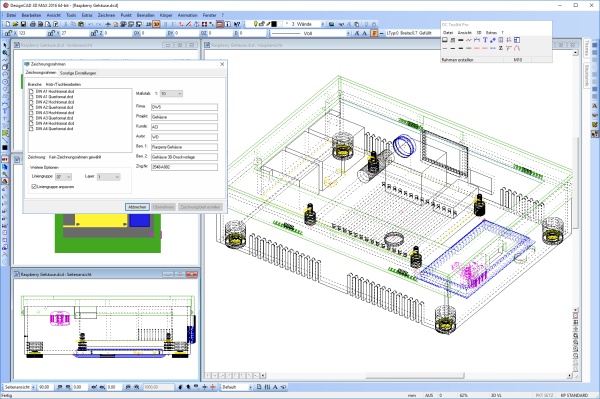Viewport: 600px width, 399px height.
Task: Click the light bulb layer icon
Action: 256,24
